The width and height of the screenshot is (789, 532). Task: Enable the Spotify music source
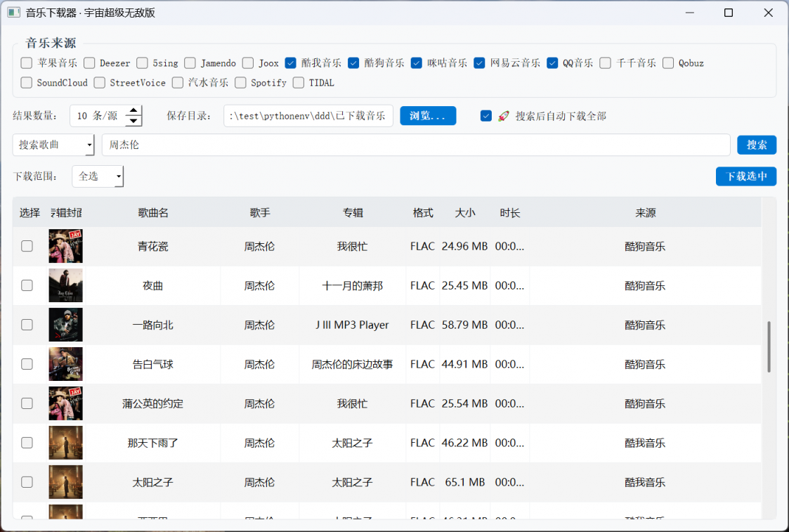(240, 83)
